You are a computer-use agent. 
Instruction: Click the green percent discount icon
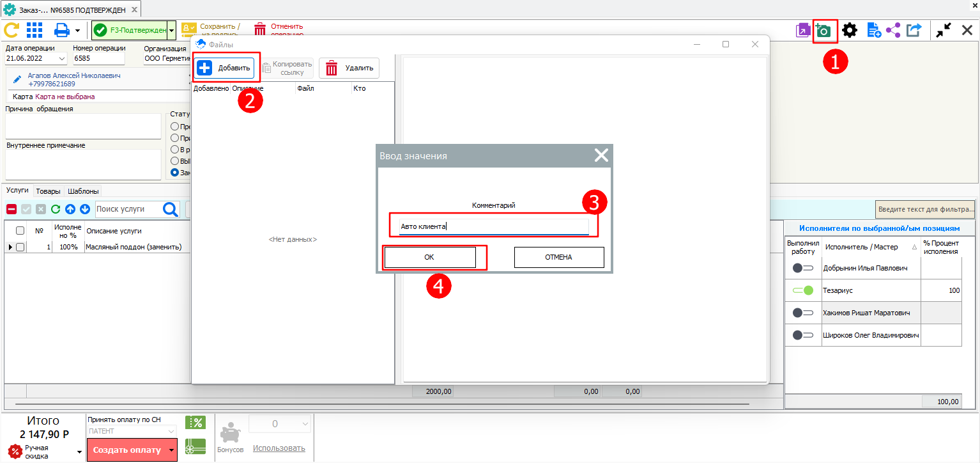[195, 422]
